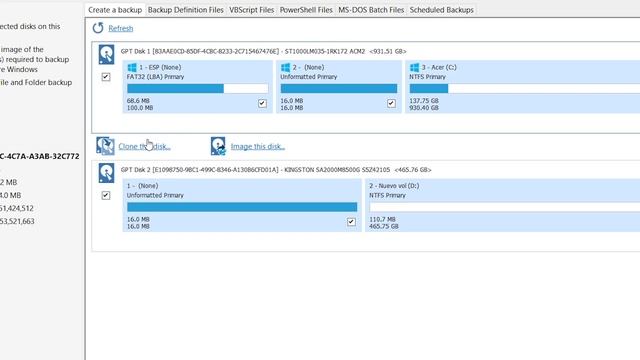The image size is (640, 360).
Task: Click Disk 1 partition 2 usage bar
Action: pyautogui.click(x=339, y=89)
